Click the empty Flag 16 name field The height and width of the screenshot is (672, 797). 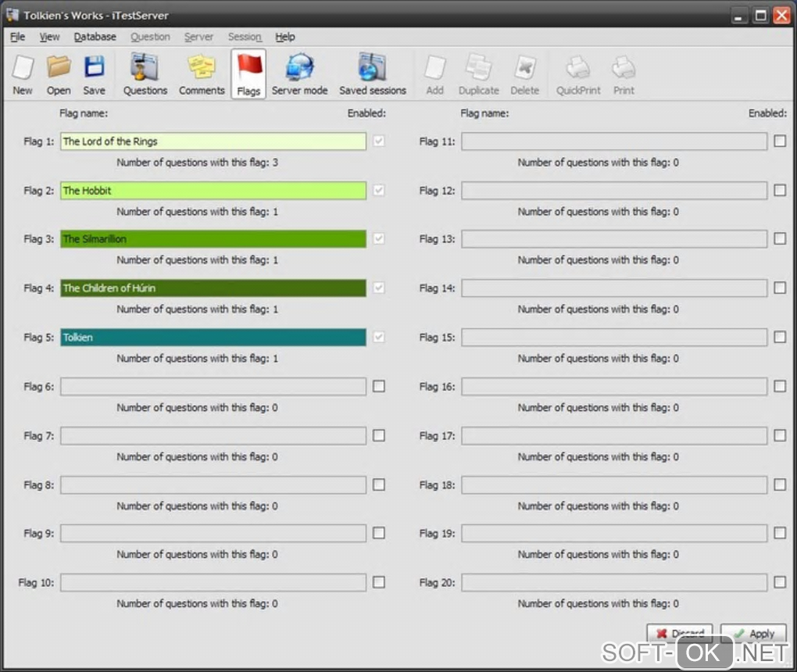tap(614, 387)
